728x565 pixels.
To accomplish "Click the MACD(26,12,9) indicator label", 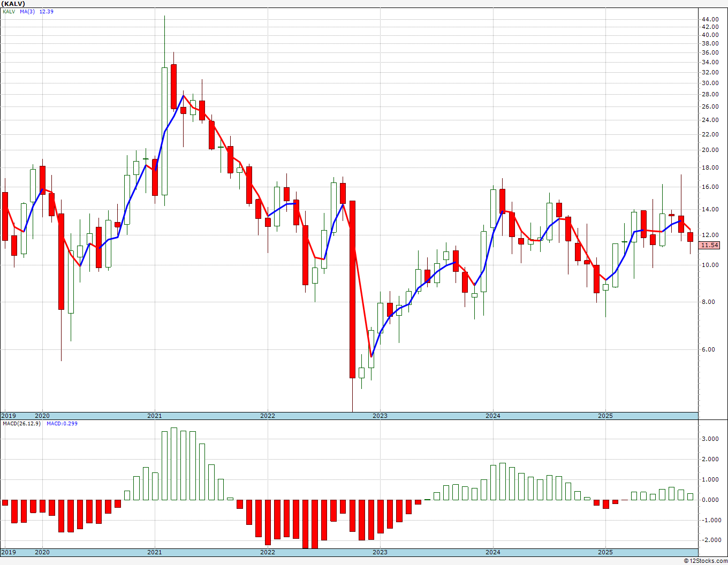I will (x=21, y=423).
